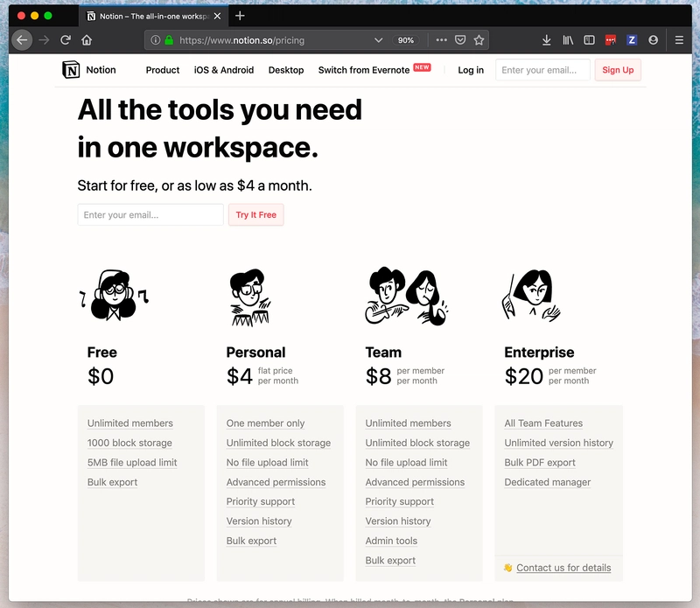Click the Notion logo icon

(x=71, y=70)
